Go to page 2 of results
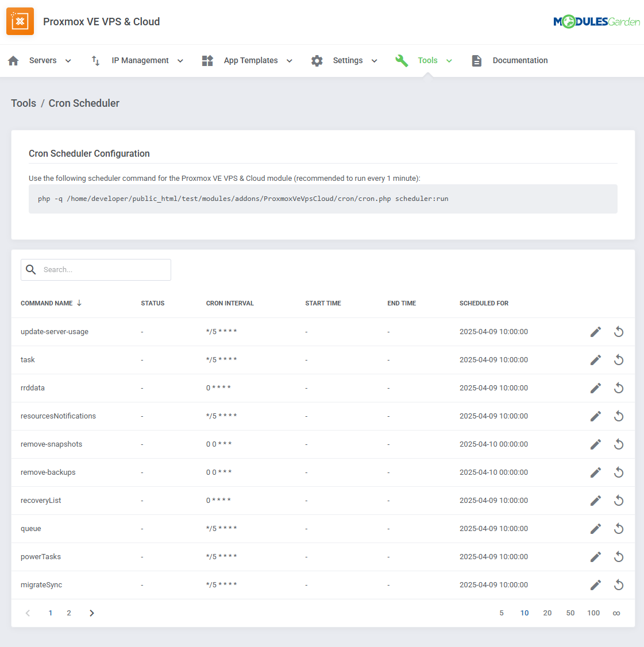The height and width of the screenshot is (647, 644). [x=69, y=613]
